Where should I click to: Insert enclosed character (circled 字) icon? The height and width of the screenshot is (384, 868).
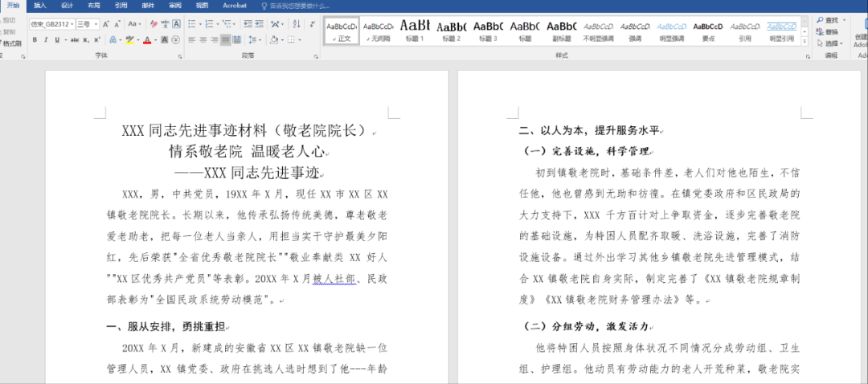(x=175, y=40)
